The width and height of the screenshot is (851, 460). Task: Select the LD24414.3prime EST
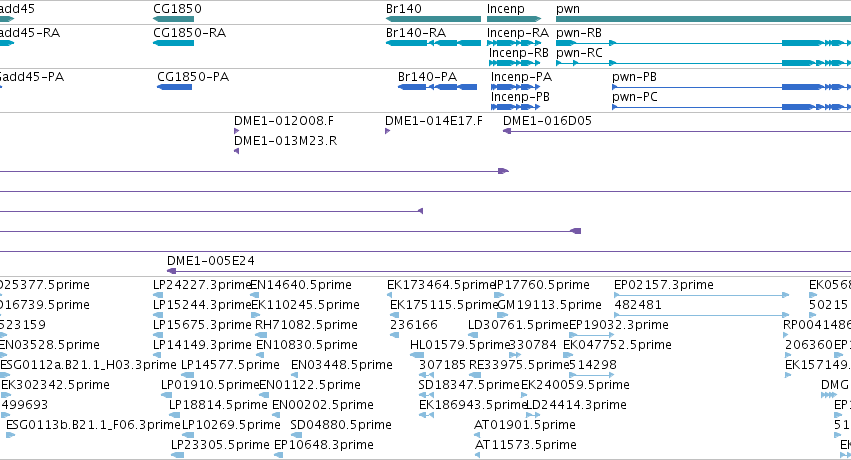(533, 416)
